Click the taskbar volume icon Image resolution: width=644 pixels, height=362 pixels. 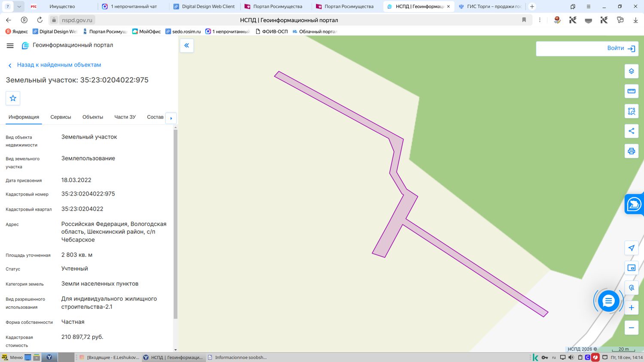[x=571, y=357]
